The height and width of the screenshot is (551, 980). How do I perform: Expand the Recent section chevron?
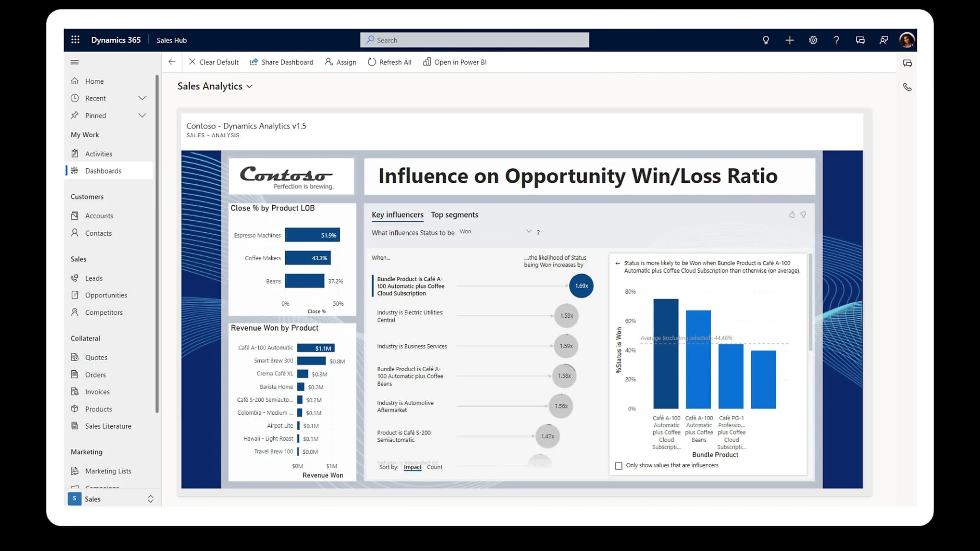click(x=142, y=98)
